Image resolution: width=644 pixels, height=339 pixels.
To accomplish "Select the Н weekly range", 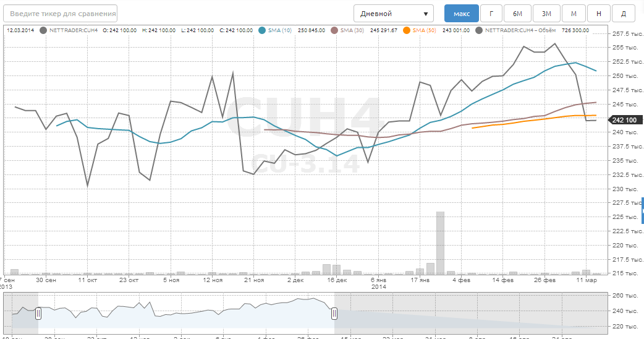I will pyautogui.click(x=598, y=13).
